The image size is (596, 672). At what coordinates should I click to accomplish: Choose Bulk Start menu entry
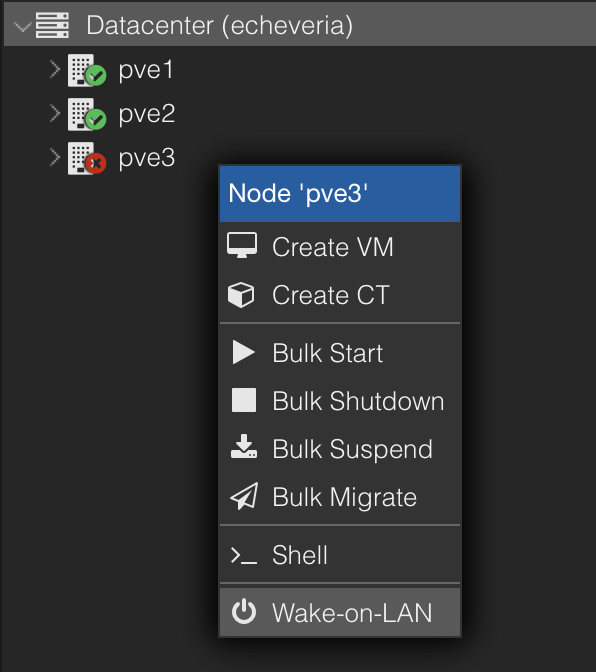pyautogui.click(x=340, y=353)
